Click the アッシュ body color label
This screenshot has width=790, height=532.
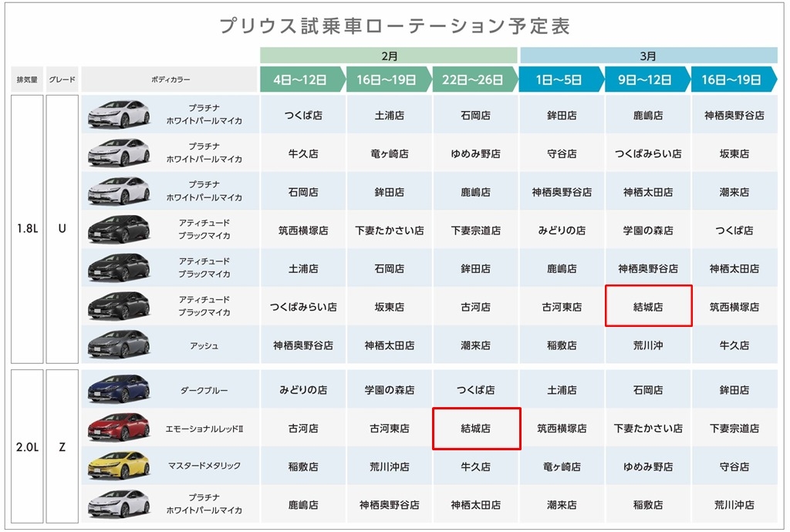click(x=204, y=345)
